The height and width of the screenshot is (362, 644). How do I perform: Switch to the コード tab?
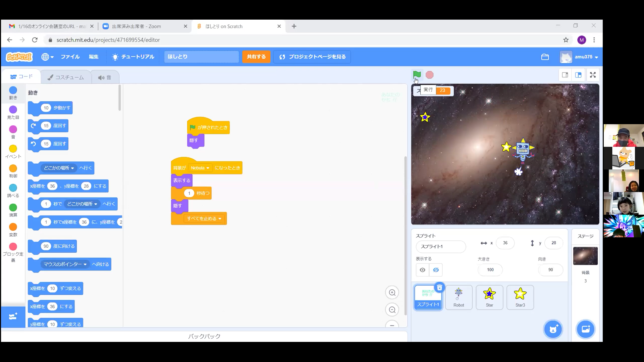coord(21,77)
